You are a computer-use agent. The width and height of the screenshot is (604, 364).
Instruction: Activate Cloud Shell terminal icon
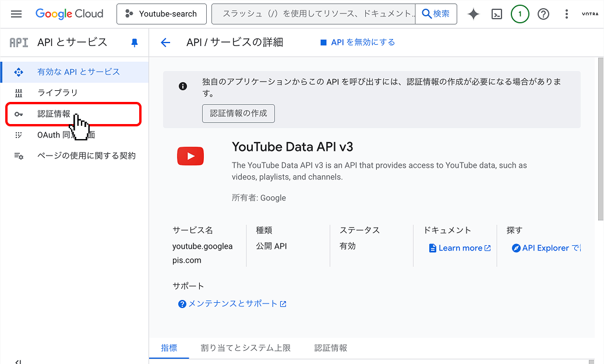coord(496,14)
